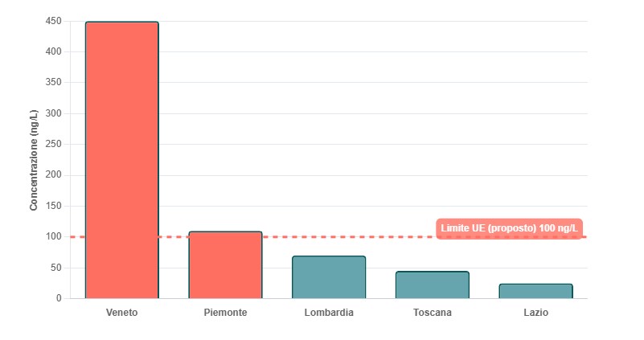
Task: Click the Veneto bar in the chart
Action: point(121,161)
